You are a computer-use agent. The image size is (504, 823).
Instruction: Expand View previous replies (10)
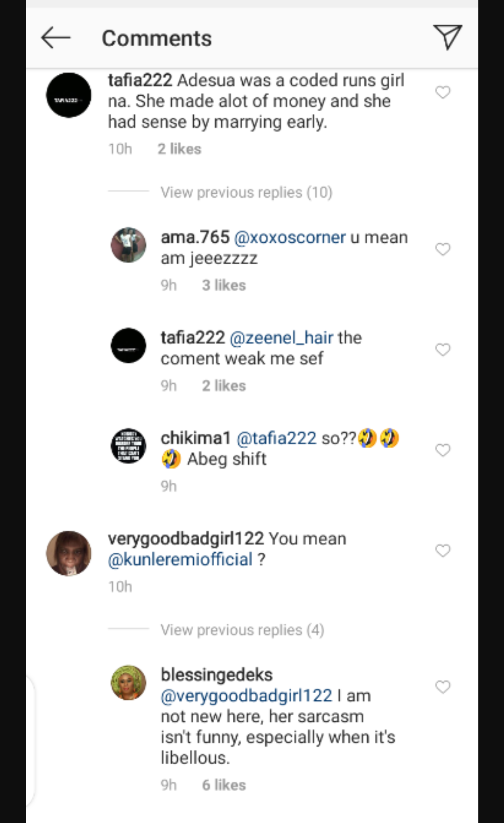pos(246,192)
